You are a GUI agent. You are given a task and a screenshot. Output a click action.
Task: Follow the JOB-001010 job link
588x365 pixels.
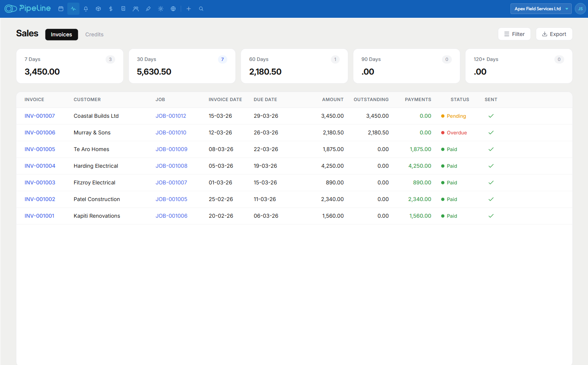(x=171, y=133)
